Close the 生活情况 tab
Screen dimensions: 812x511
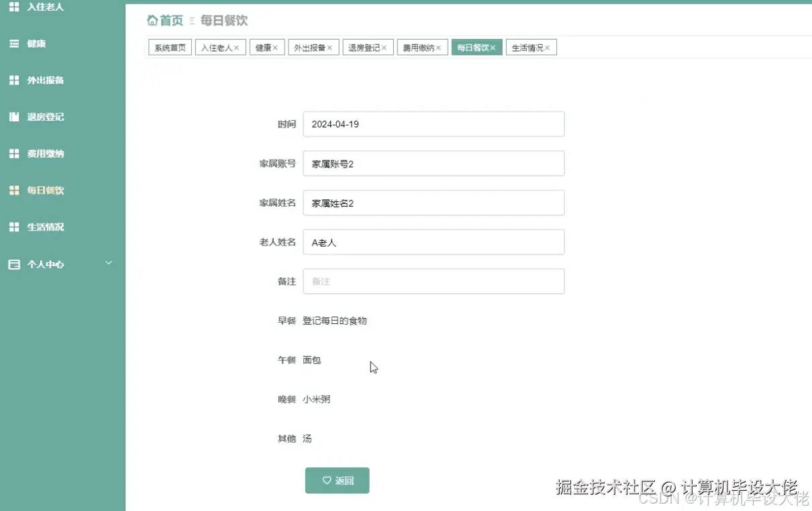coord(547,48)
